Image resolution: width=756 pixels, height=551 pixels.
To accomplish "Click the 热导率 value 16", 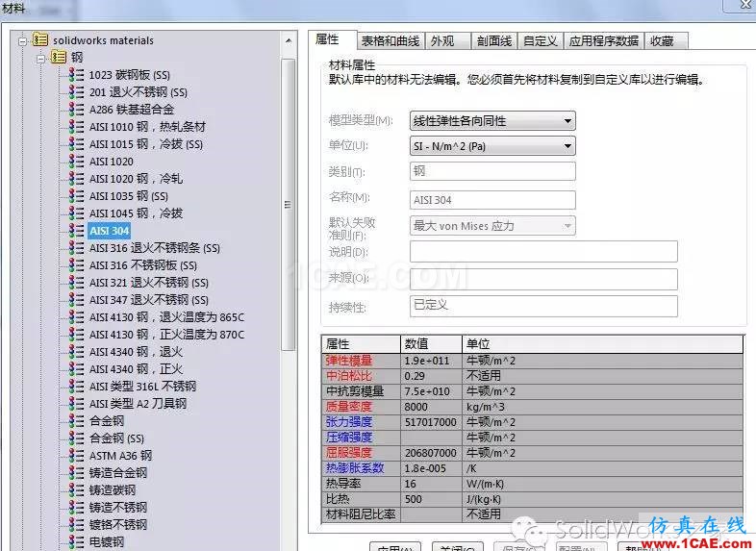I will coord(411,484).
